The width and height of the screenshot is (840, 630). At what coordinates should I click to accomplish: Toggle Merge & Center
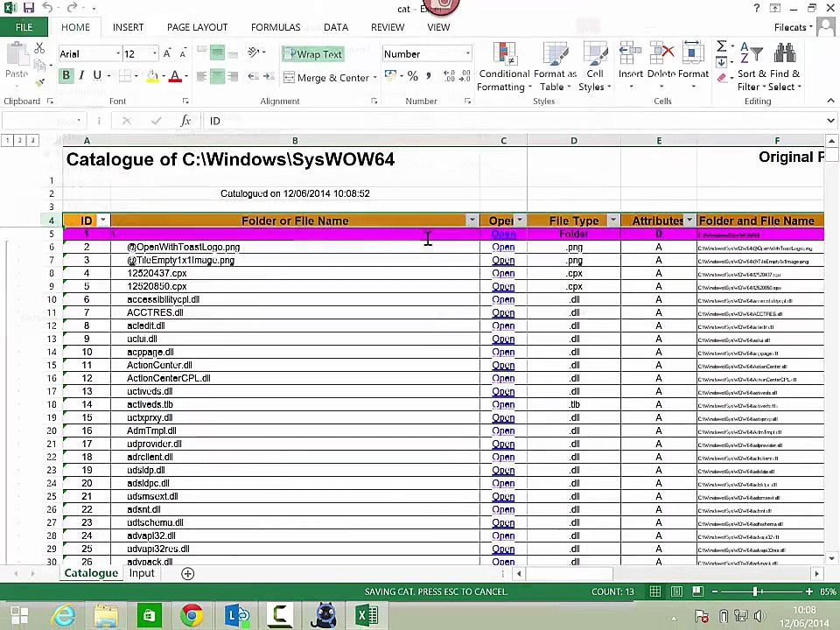point(326,78)
